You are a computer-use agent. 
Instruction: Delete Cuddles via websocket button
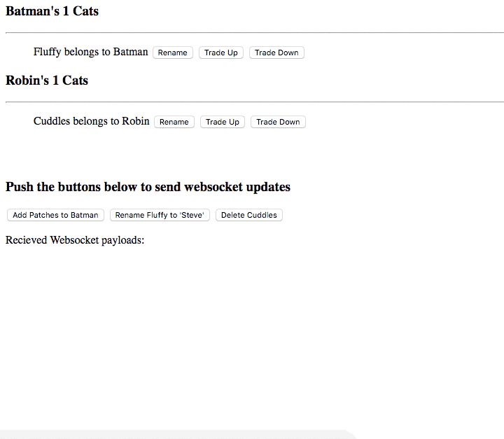(x=248, y=215)
